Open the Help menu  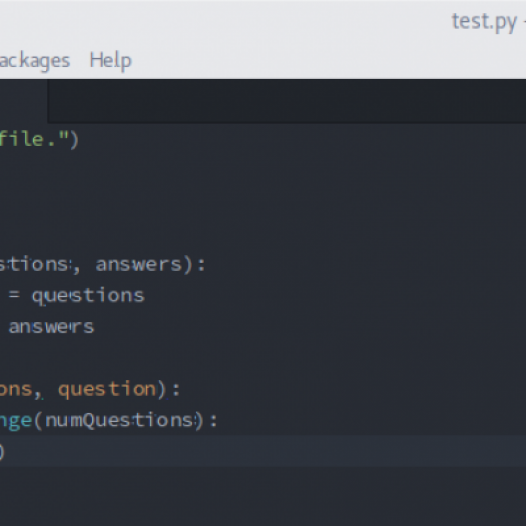tap(110, 61)
